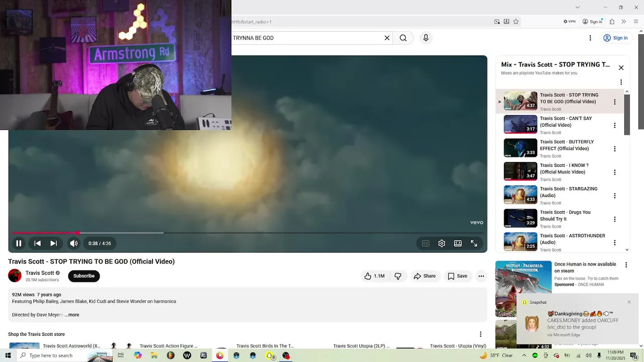The width and height of the screenshot is (644, 362).
Task: Open the taskbar volume control
Action: (588, 355)
